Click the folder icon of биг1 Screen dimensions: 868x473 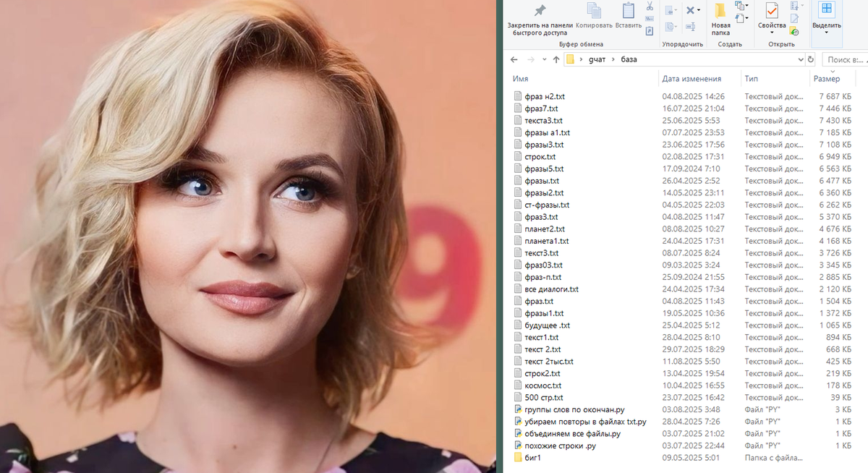518,458
